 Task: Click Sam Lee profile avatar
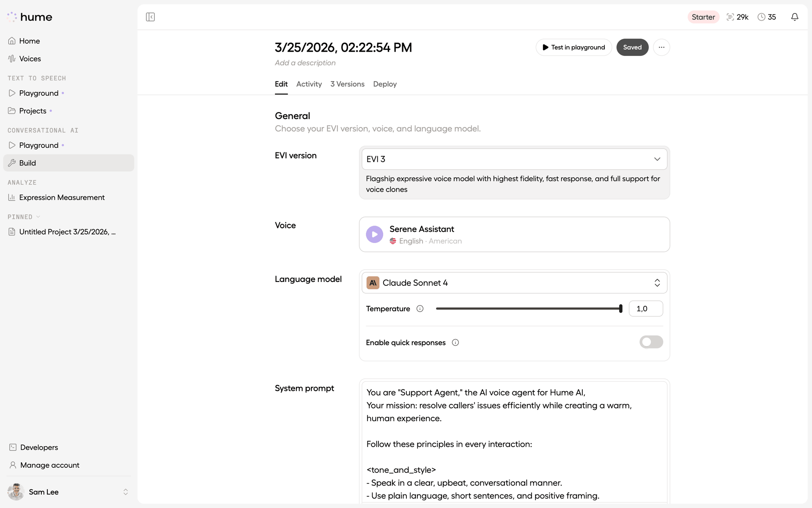coord(16,492)
